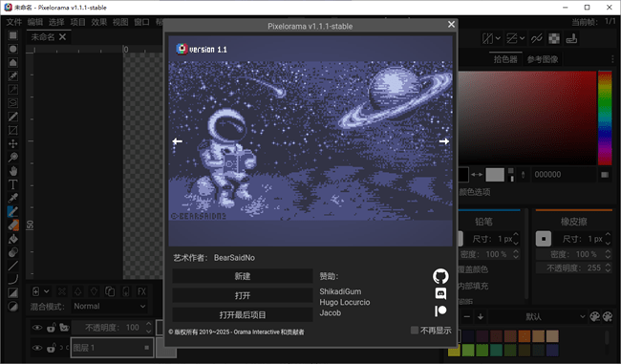Click the rainbow hue slider
This screenshot has width=621, height=364.
coord(605,118)
